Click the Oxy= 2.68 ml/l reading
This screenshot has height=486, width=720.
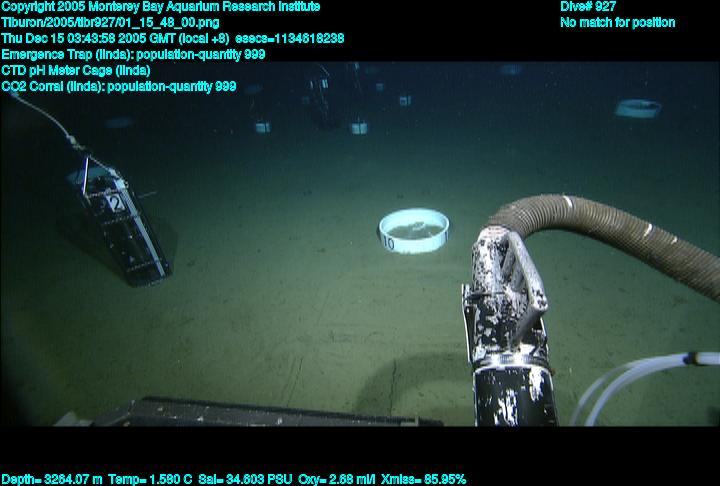337,480
